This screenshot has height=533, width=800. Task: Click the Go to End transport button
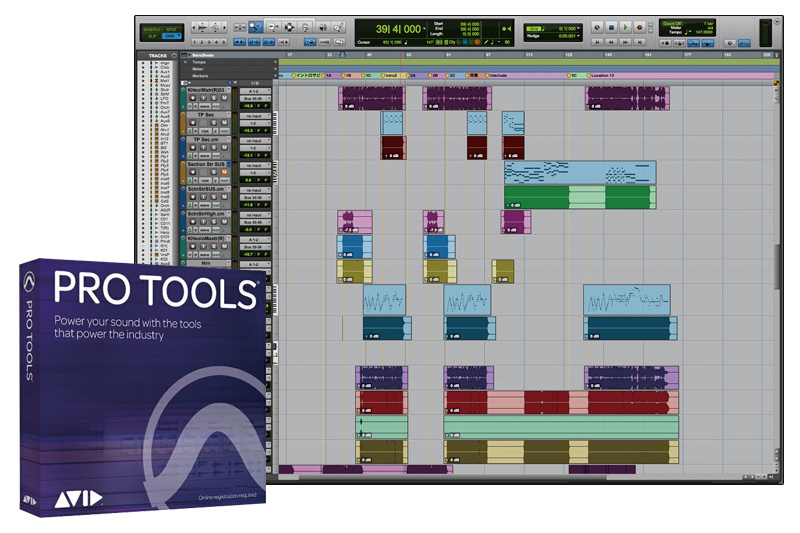click(x=639, y=42)
